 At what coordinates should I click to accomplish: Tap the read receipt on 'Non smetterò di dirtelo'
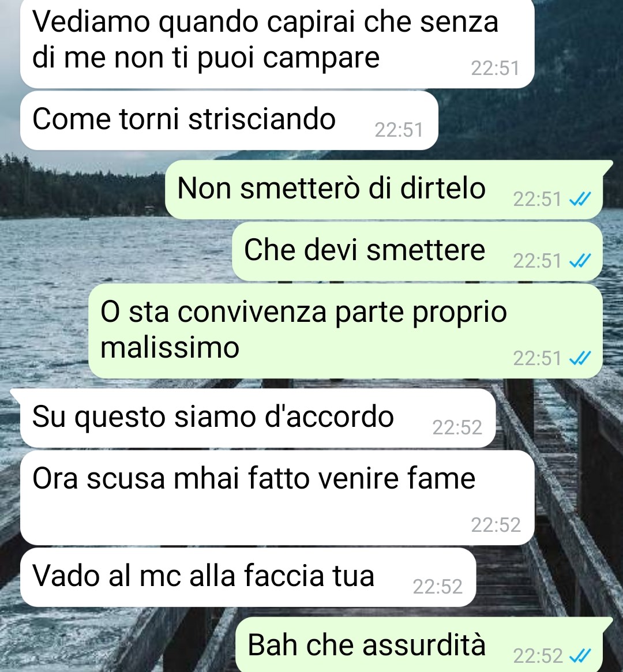[x=580, y=199]
